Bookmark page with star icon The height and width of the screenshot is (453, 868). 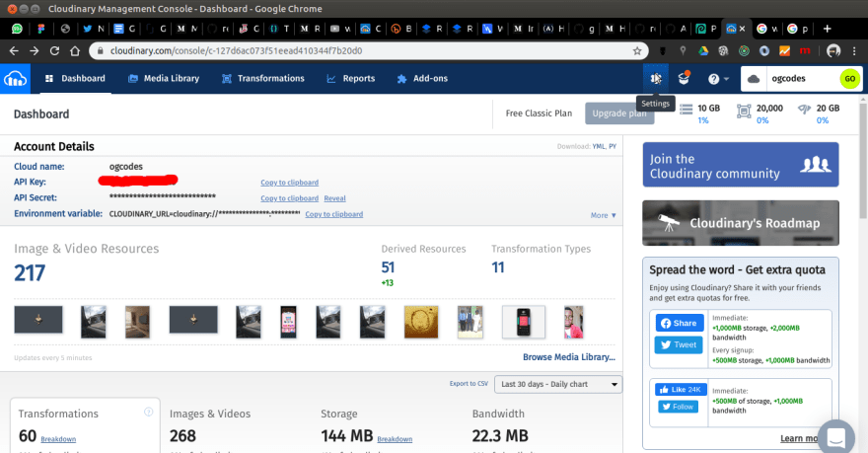[x=637, y=51]
